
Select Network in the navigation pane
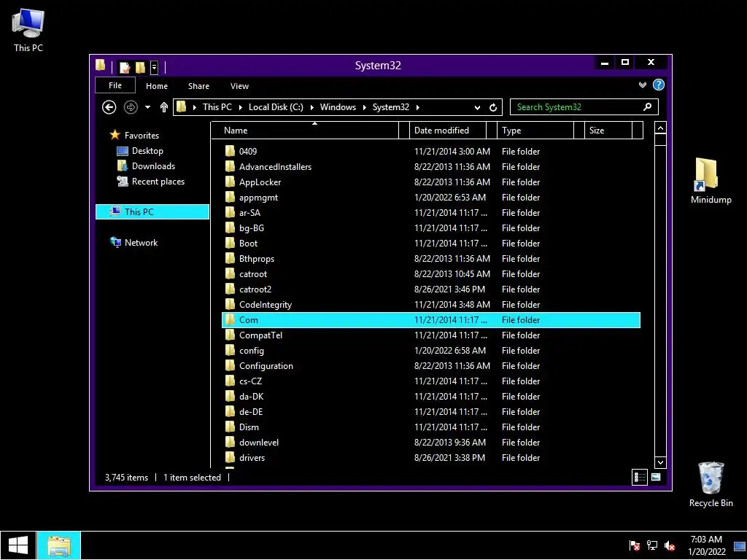[x=141, y=242]
